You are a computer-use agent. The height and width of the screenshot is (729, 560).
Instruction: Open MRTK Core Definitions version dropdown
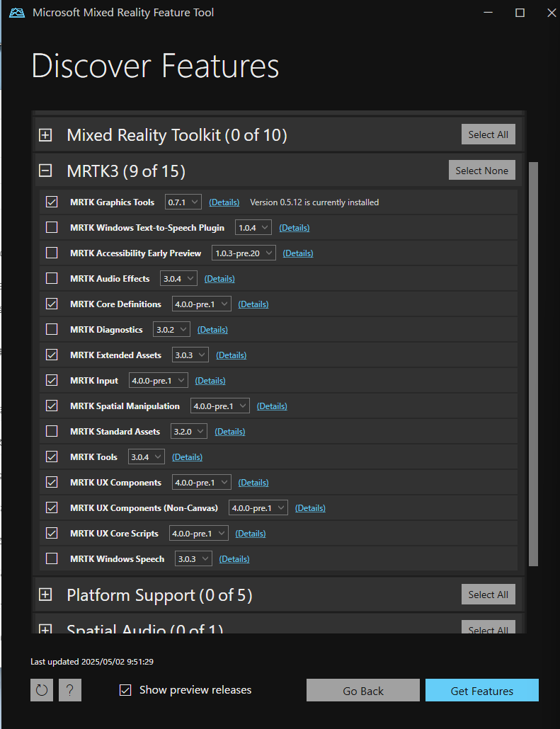[x=202, y=304]
